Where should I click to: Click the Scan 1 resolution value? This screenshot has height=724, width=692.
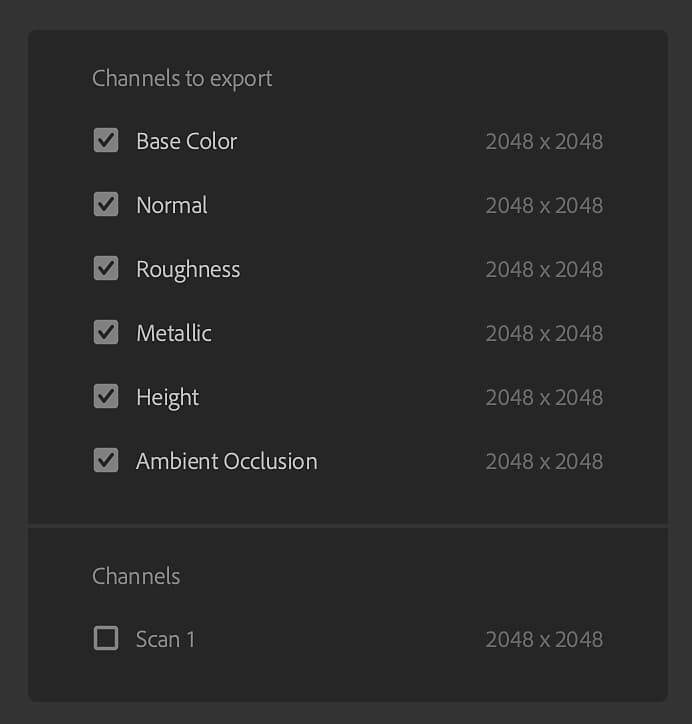tap(544, 639)
